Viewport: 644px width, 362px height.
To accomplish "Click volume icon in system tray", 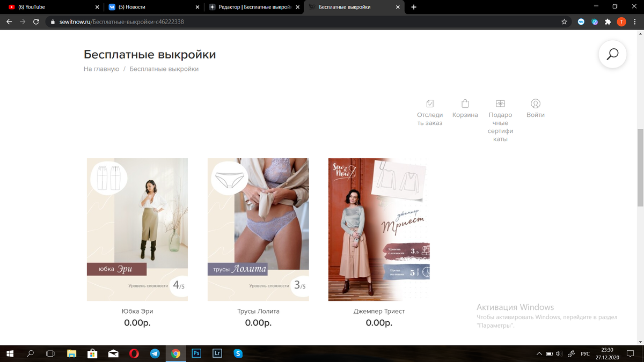I will pos(559,354).
